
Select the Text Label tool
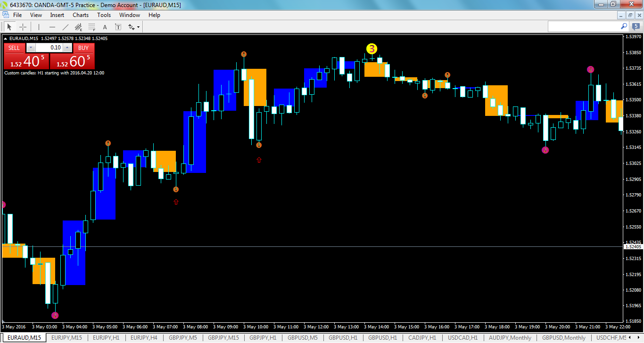[x=118, y=27]
